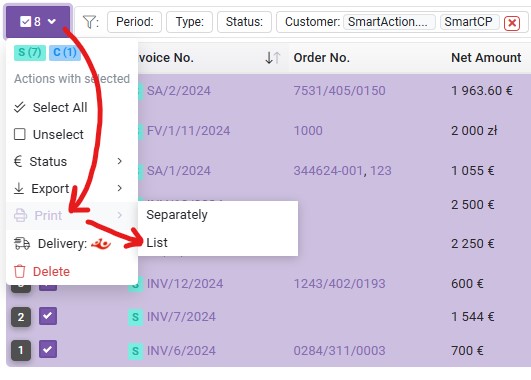Click the euro icon beside Status

tap(18, 161)
